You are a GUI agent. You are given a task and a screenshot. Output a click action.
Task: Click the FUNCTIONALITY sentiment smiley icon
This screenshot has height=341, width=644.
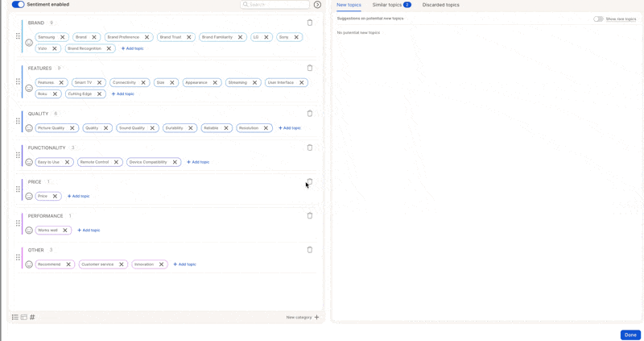(x=29, y=162)
